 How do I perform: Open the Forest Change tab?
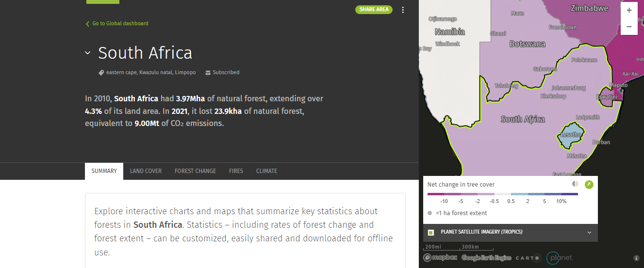click(x=195, y=171)
